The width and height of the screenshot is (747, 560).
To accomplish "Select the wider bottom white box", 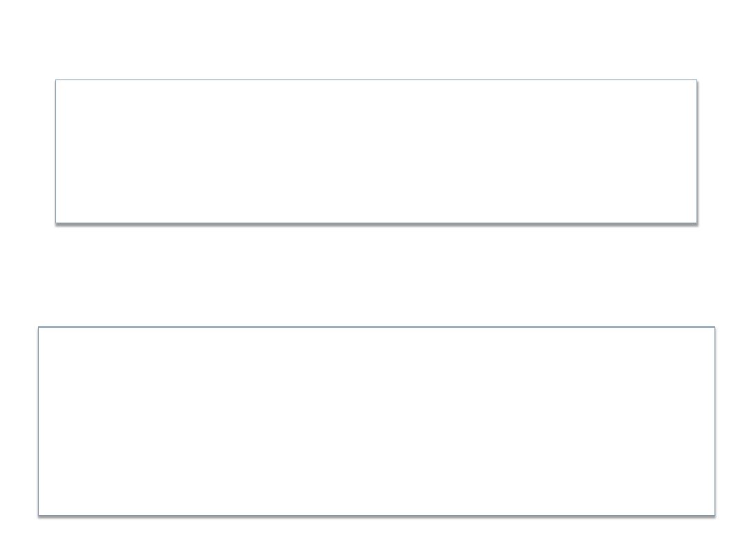I will [x=376, y=421].
